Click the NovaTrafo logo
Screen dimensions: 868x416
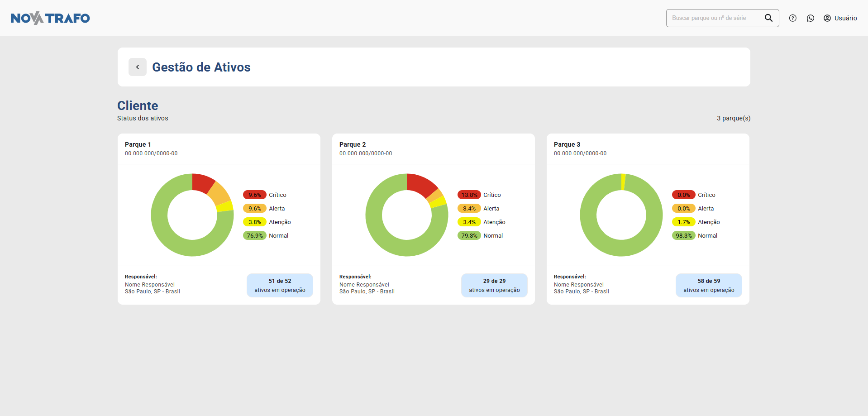coord(50,18)
